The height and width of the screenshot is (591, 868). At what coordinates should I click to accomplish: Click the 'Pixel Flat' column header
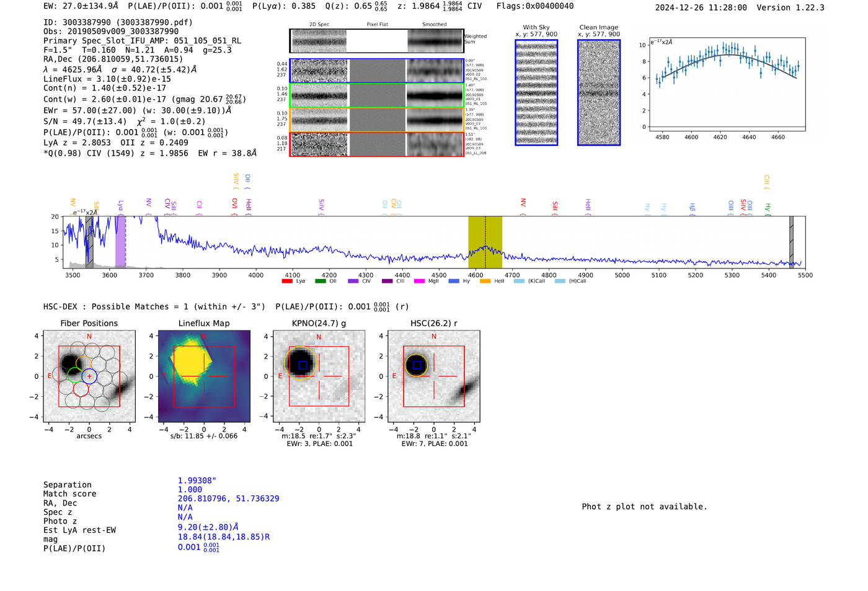coord(377,25)
